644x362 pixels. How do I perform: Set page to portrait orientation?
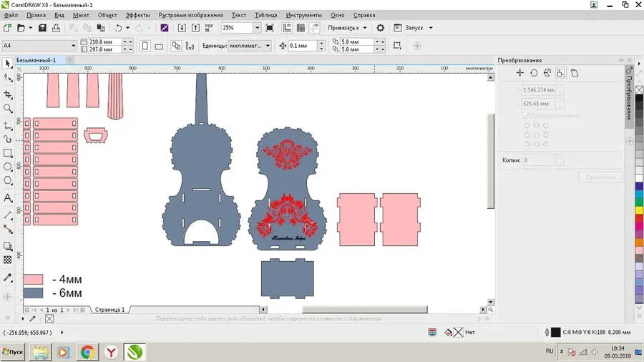pyautogui.click(x=145, y=46)
